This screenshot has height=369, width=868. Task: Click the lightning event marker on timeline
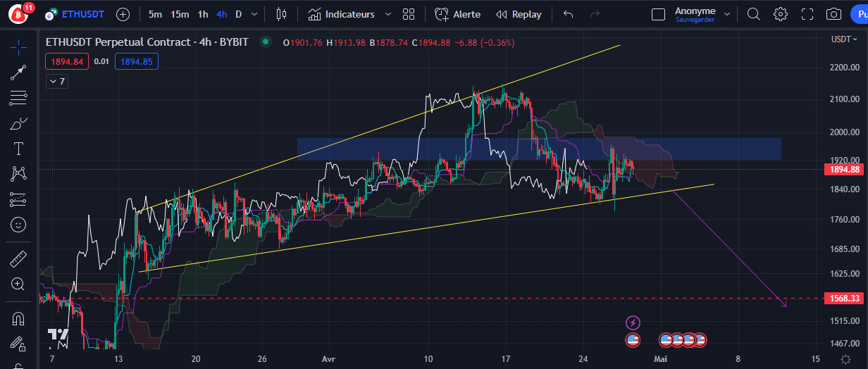pos(633,323)
